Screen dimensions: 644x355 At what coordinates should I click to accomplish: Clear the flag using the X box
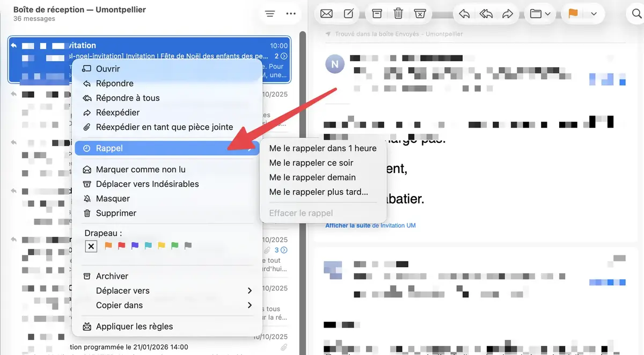[x=91, y=245]
